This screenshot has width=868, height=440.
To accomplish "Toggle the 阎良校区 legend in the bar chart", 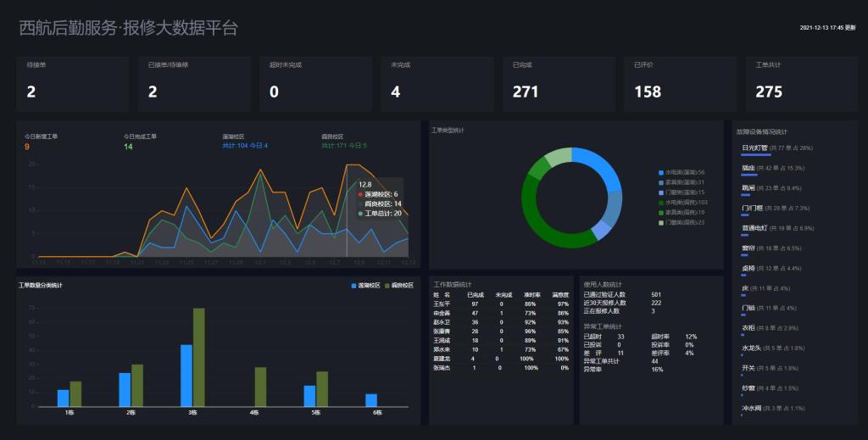I will (x=398, y=286).
